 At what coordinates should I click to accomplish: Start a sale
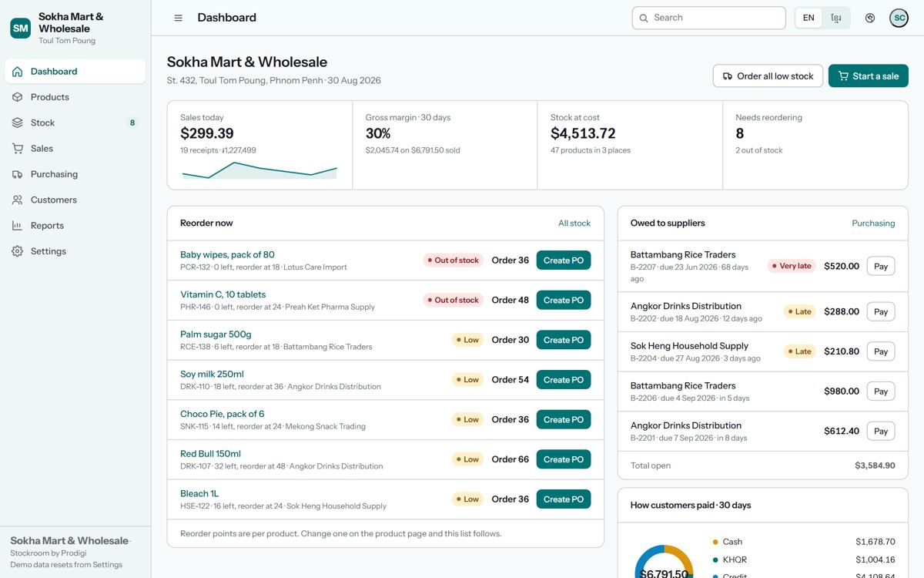tap(869, 76)
